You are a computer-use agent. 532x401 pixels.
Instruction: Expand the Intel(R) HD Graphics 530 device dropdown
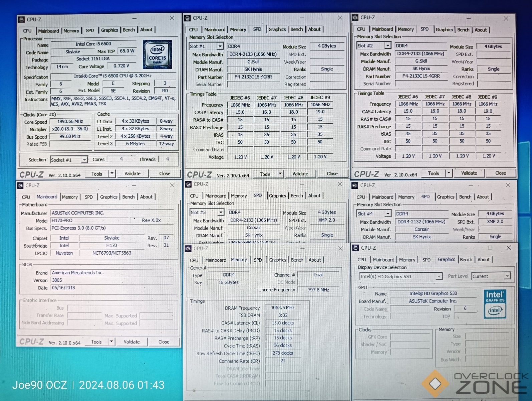coord(401,276)
